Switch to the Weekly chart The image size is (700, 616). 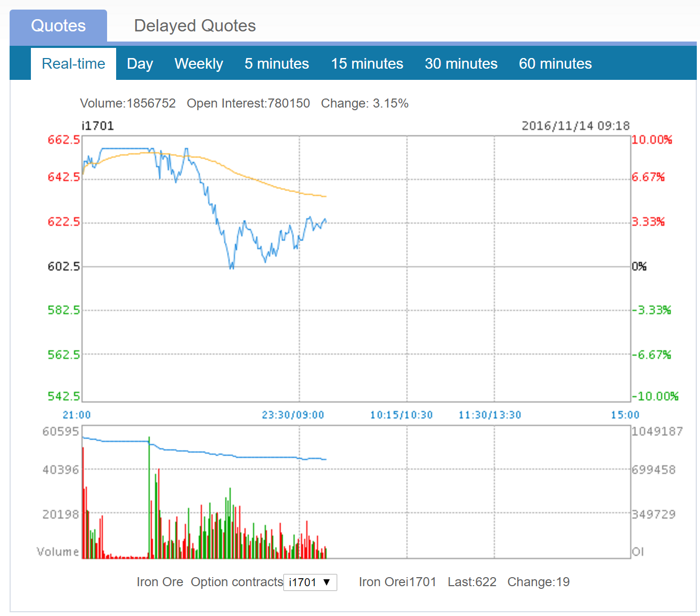point(199,64)
